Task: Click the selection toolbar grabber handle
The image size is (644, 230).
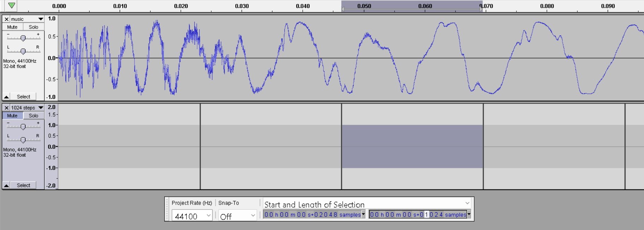Action: [167, 209]
